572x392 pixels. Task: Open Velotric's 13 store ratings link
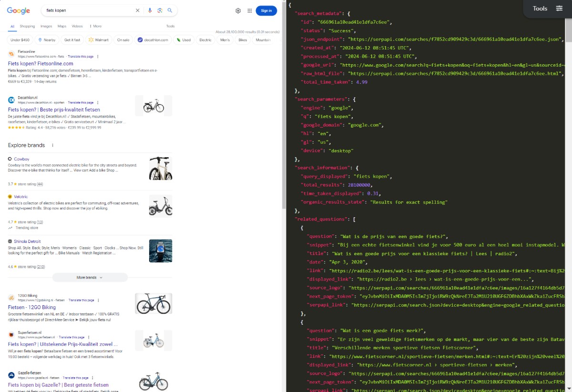tap(40, 222)
